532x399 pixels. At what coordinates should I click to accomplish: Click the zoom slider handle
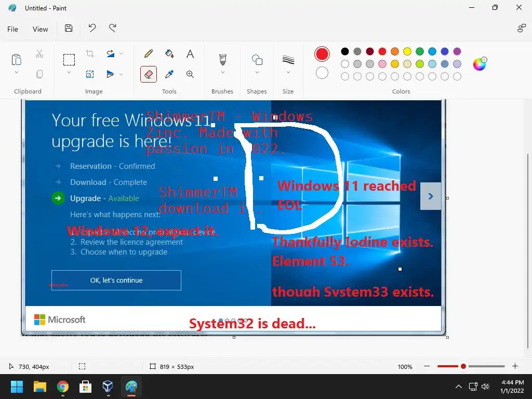463,366
